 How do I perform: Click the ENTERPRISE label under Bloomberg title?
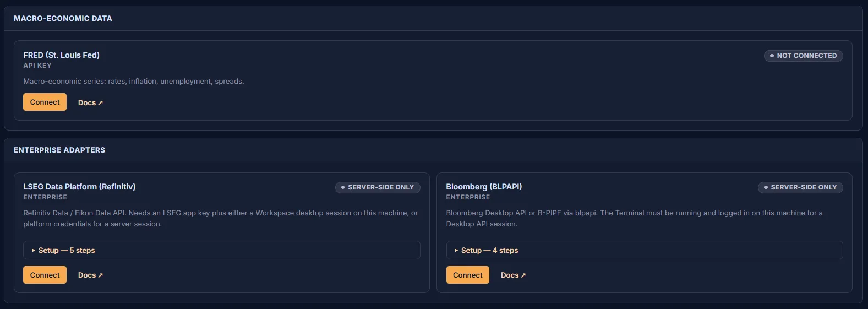[468, 197]
